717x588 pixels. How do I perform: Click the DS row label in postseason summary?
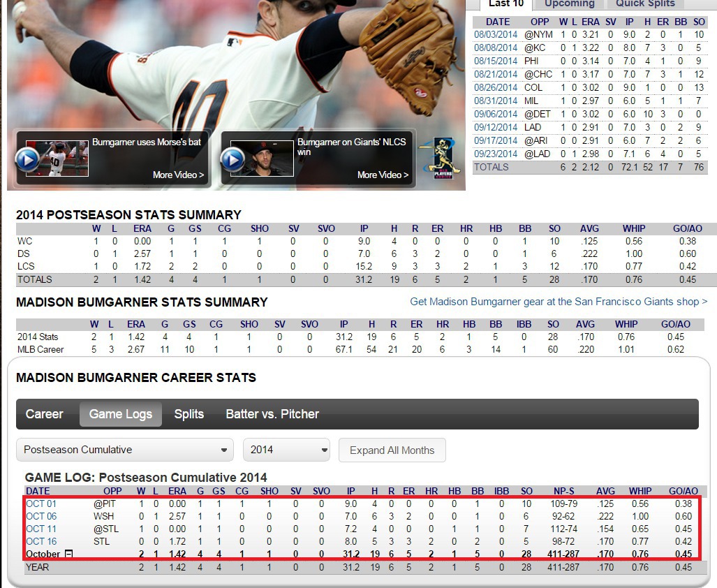[x=23, y=253]
